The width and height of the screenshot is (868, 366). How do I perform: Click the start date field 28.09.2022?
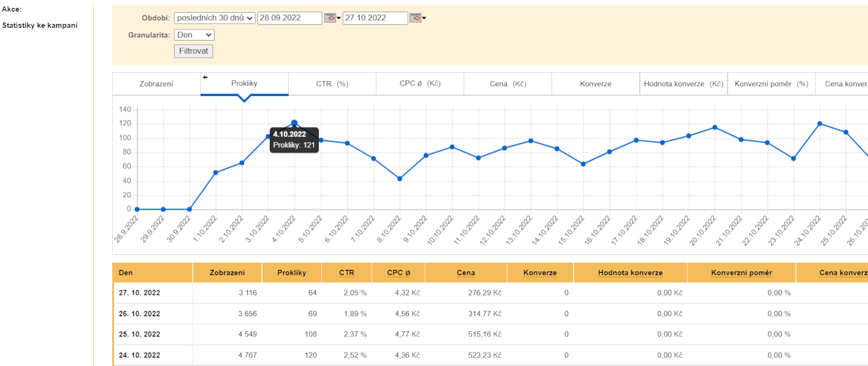289,18
